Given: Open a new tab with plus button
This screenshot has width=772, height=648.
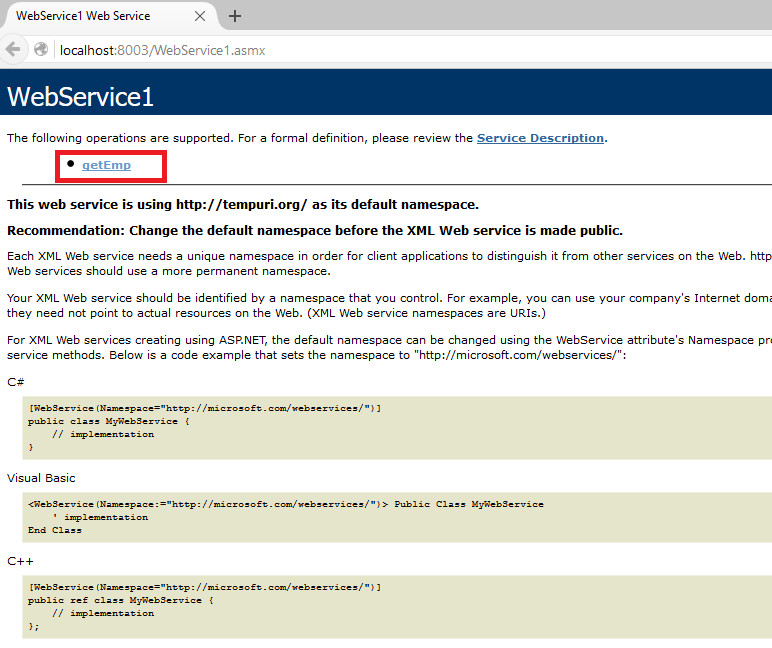Looking at the screenshot, I should [235, 16].
